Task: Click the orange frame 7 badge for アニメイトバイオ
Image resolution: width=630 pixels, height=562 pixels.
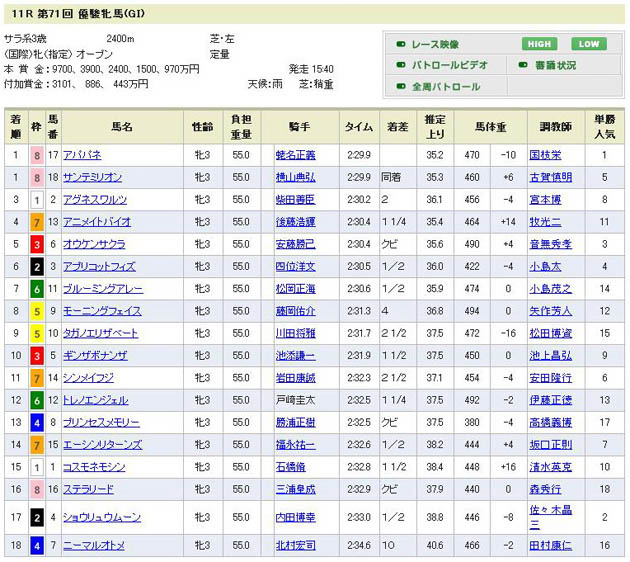Action: point(37,221)
